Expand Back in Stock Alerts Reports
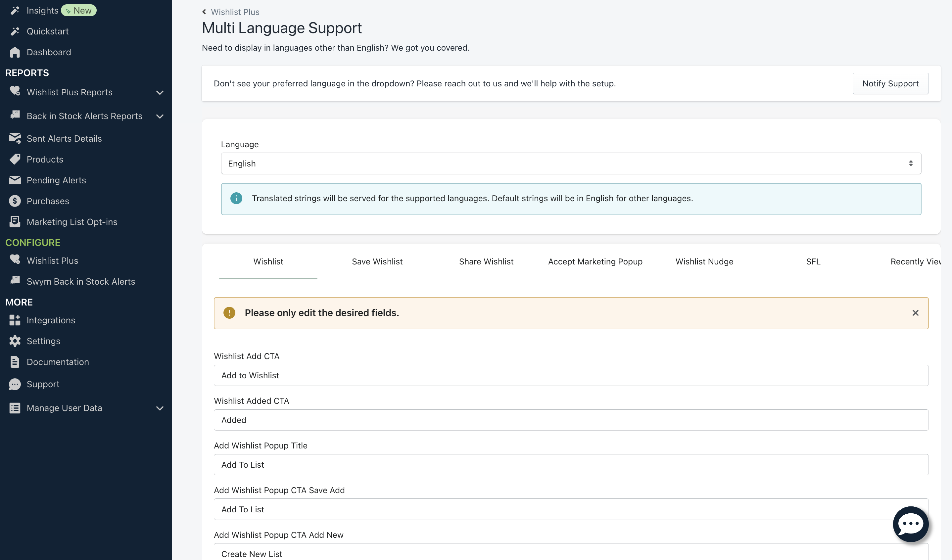Viewport: 952px width, 560px height. pos(160,116)
